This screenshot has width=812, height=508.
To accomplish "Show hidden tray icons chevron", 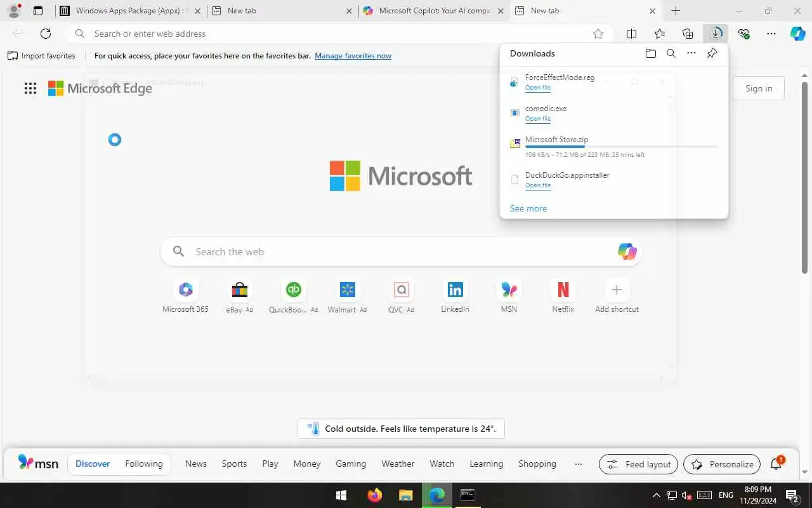I will tap(656, 495).
